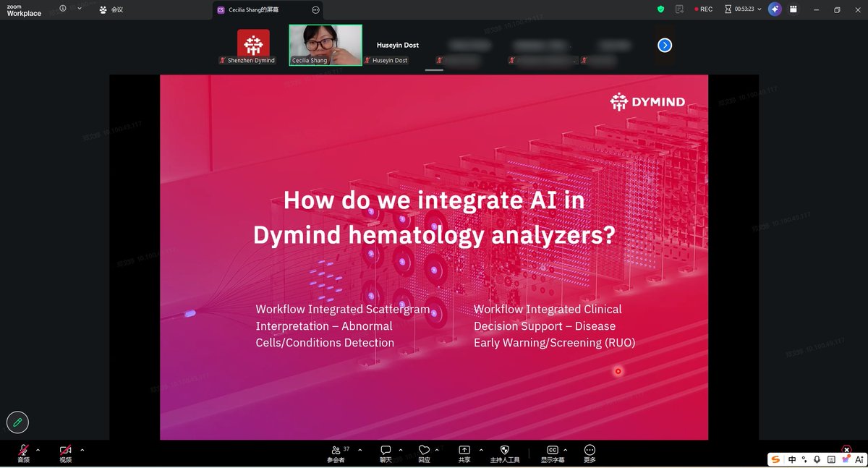Open the IME soft keyboard icon
The width and height of the screenshot is (868, 468).
(831, 459)
